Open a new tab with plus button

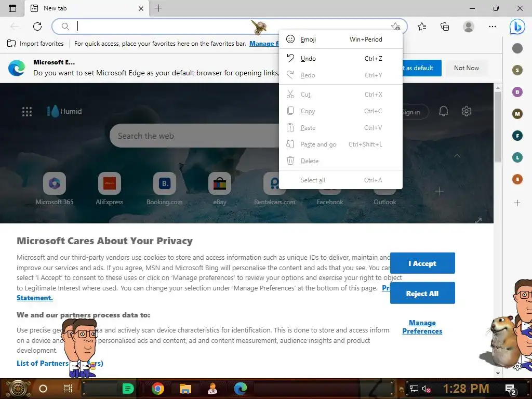(158, 8)
